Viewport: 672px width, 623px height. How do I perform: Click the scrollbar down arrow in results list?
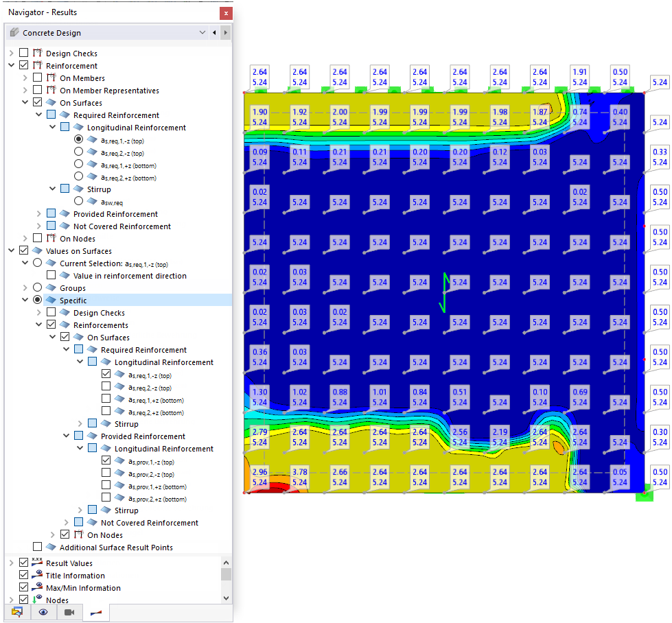pyautogui.click(x=227, y=598)
